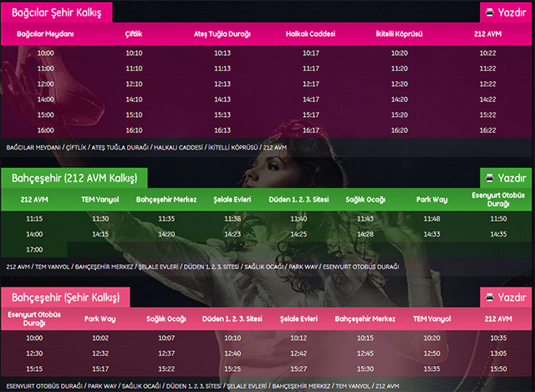Click the route summary line under the Bağcılar table

146,147
